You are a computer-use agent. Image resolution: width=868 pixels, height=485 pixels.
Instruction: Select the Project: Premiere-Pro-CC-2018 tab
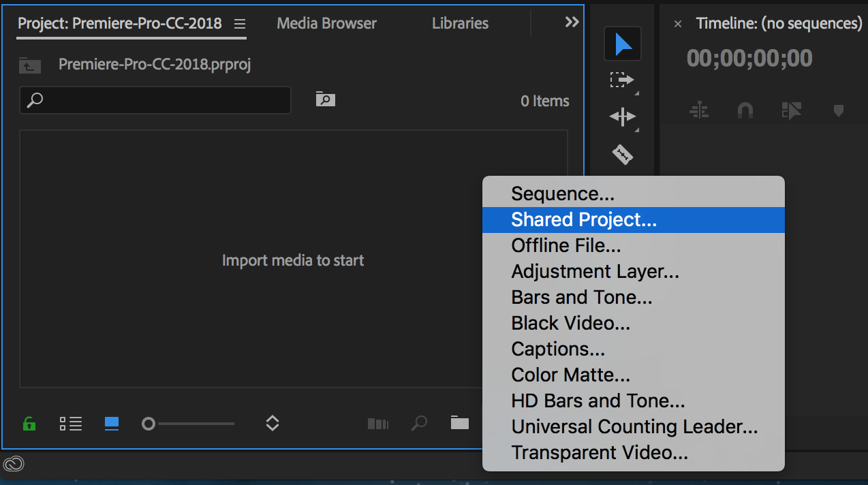click(120, 23)
